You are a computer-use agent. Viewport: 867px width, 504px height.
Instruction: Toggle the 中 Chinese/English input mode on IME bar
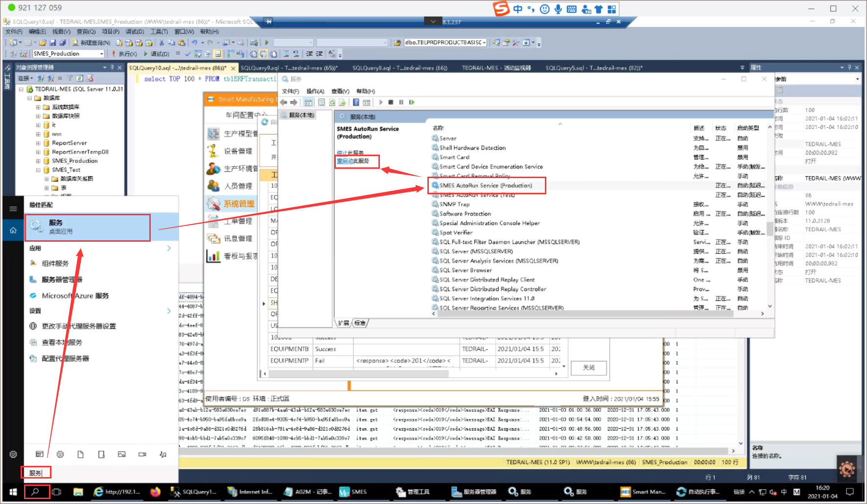pyautogui.click(x=517, y=9)
